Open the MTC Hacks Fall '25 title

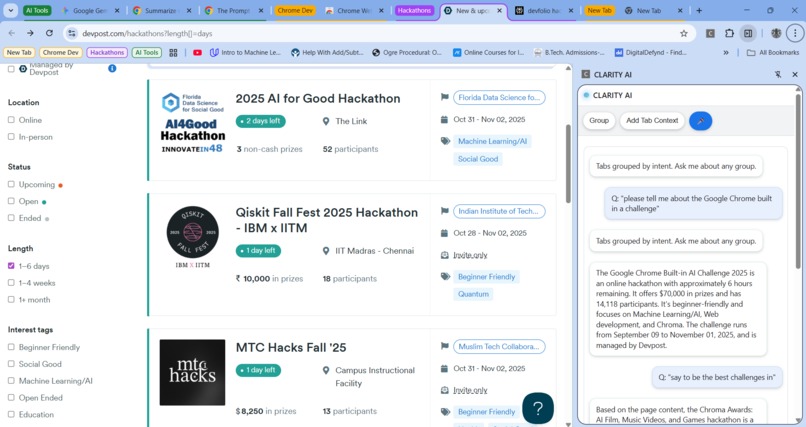click(291, 347)
